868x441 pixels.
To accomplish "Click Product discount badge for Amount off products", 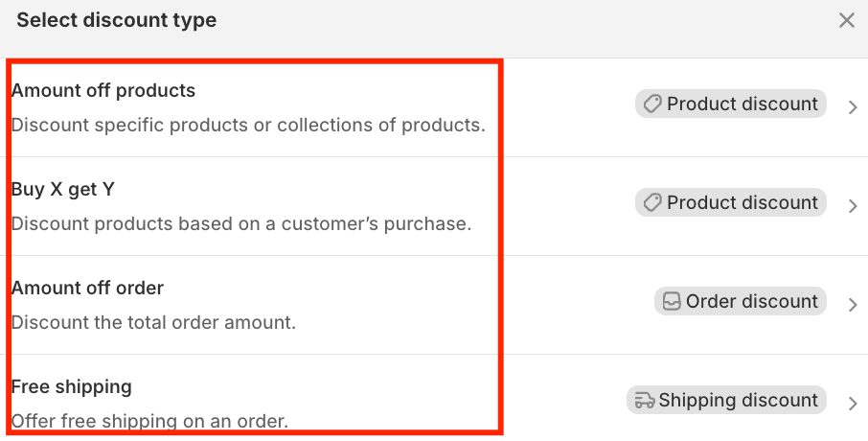I will point(742,104).
